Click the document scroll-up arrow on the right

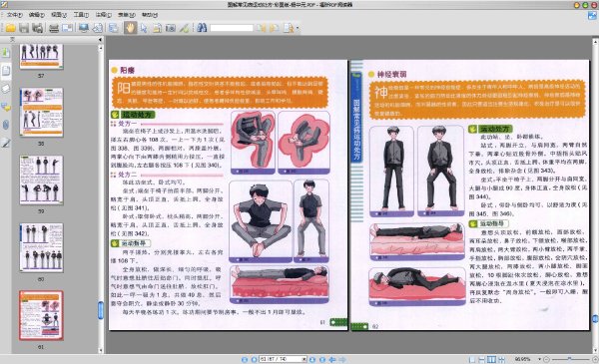[x=596, y=41]
